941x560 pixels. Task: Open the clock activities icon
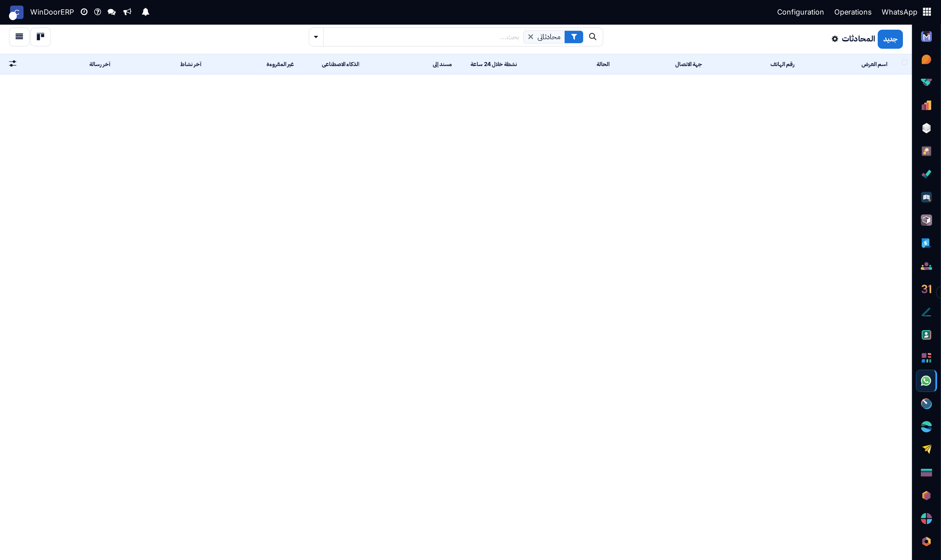click(84, 12)
